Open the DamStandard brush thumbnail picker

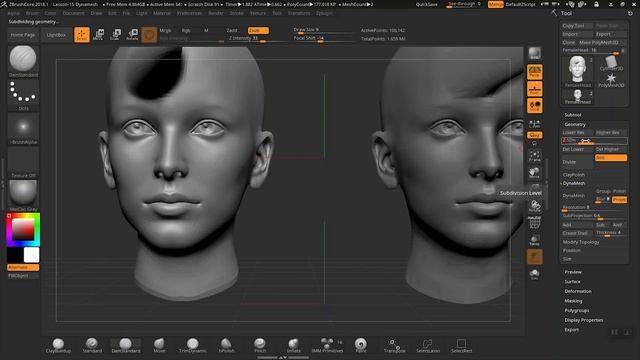point(23,61)
